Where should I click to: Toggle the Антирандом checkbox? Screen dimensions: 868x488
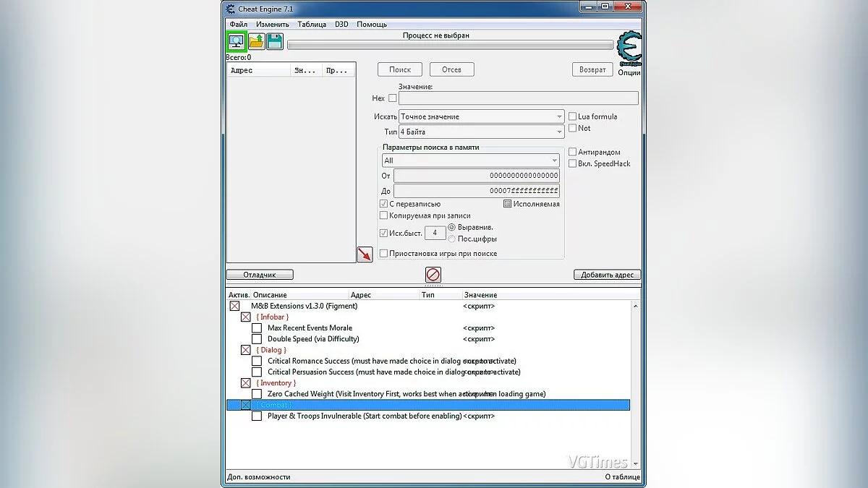[x=573, y=152]
